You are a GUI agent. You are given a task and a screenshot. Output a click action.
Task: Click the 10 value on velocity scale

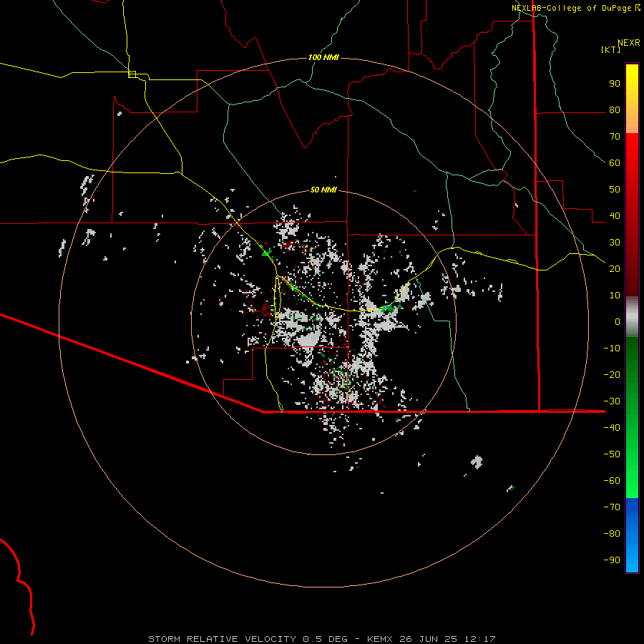click(x=615, y=296)
